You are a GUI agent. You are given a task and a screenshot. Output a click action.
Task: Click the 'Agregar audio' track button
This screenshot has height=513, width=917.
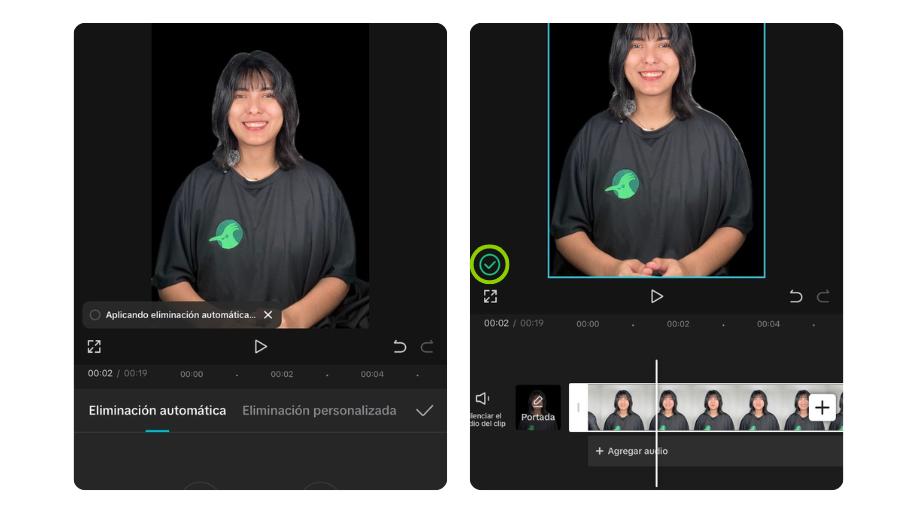pyautogui.click(x=632, y=451)
